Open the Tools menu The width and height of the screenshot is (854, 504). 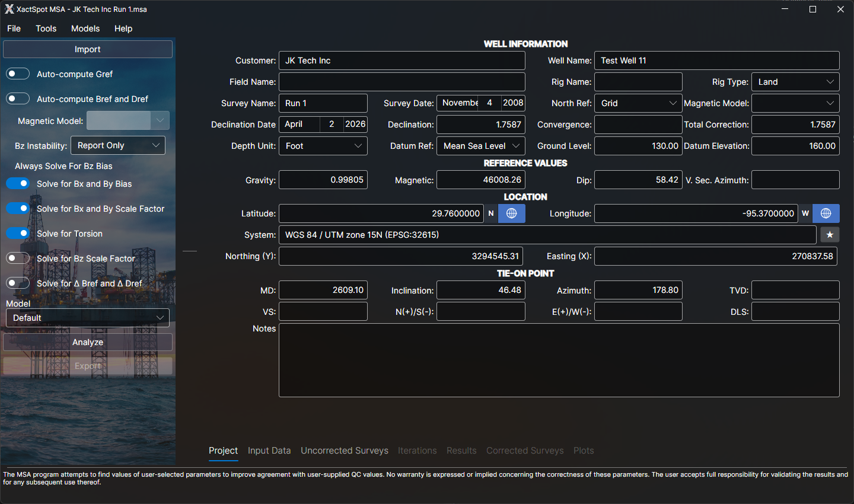tap(46, 28)
